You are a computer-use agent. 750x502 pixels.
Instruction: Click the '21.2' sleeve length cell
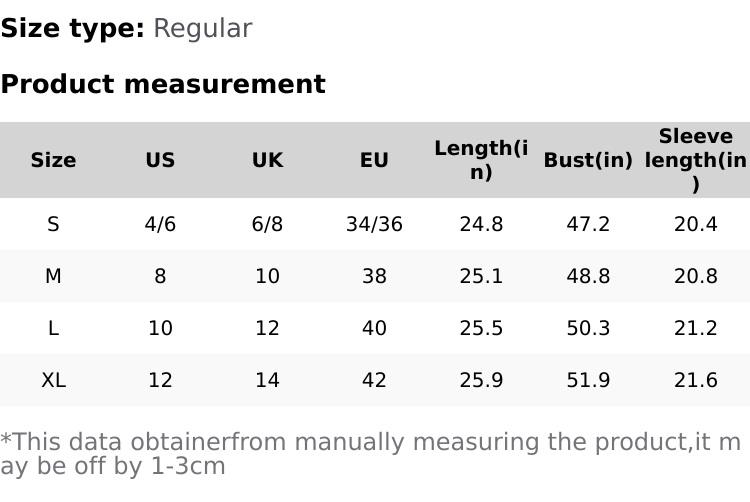point(695,328)
